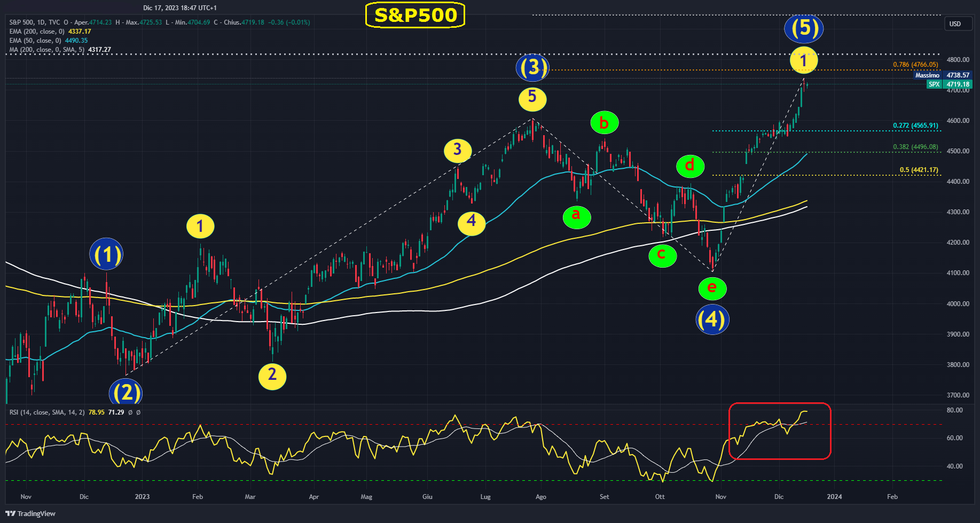Click the TradingView logo
Screen dimensions: 980x523
point(30,513)
